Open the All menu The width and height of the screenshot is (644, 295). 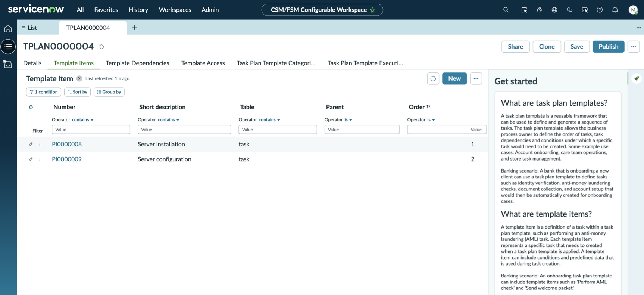80,10
